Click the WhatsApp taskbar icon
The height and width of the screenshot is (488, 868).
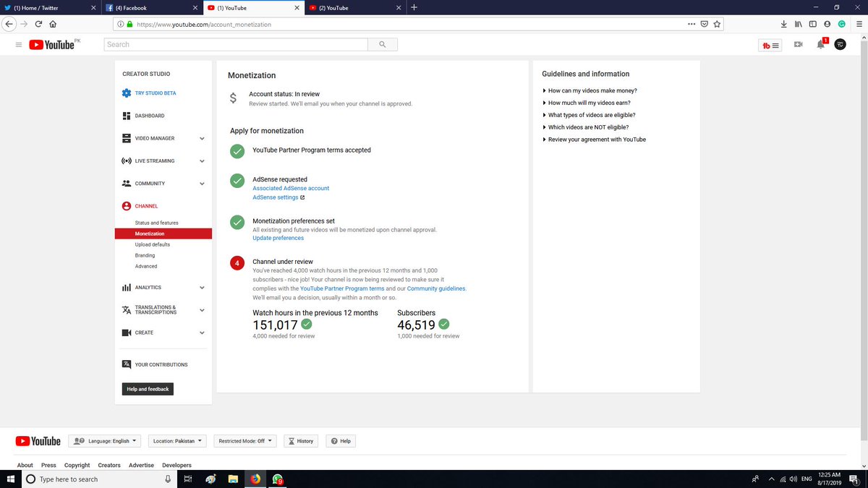click(278, 479)
